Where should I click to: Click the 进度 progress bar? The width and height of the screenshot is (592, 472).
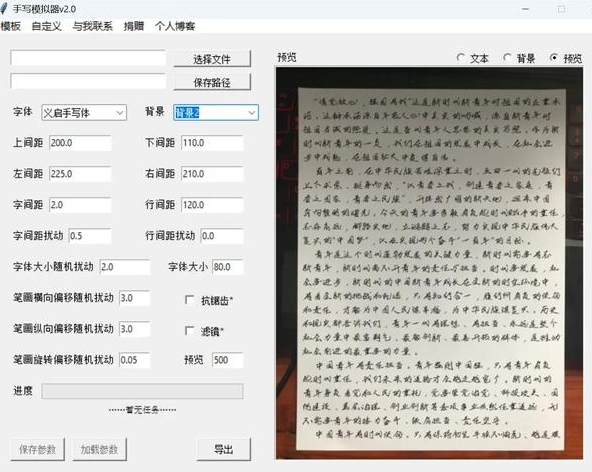[142, 391]
